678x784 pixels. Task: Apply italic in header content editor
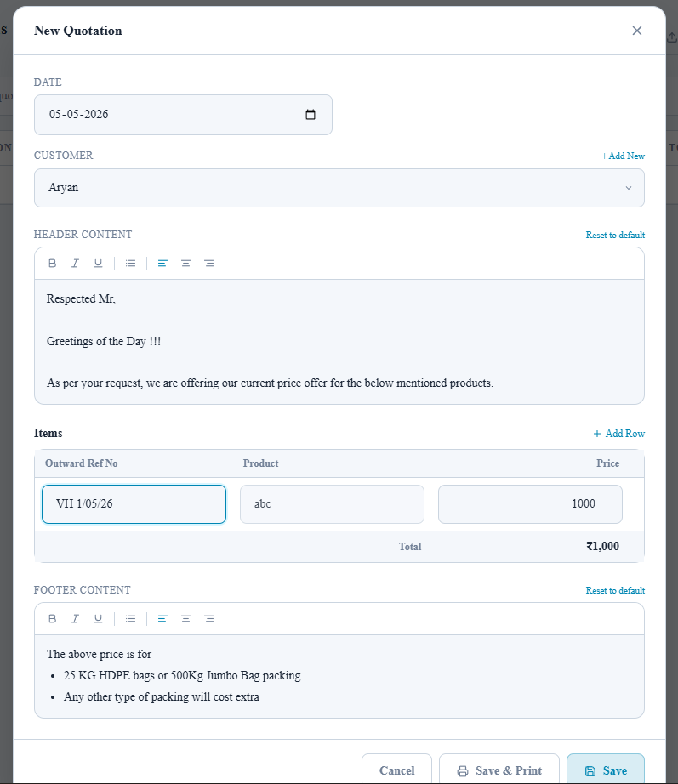pyautogui.click(x=75, y=263)
